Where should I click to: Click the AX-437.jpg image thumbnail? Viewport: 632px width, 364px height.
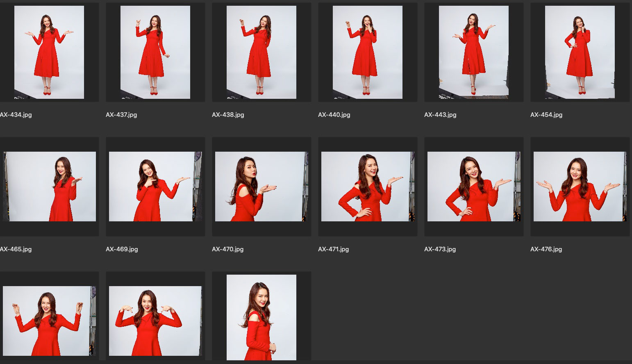click(x=155, y=52)
